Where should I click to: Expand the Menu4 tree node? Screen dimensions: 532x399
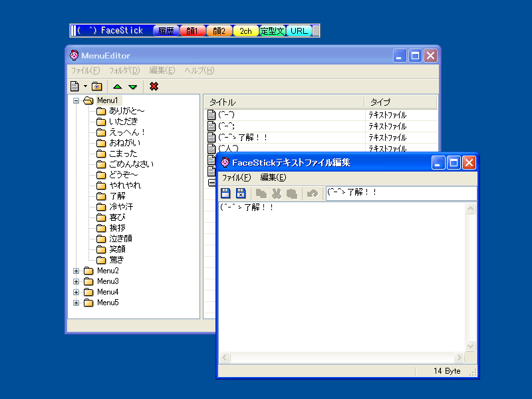coord(76,292)
